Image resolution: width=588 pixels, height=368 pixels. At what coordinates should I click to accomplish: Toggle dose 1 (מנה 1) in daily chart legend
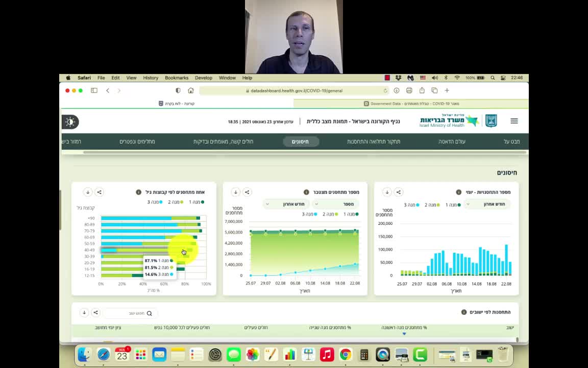(x=453, y=204)
